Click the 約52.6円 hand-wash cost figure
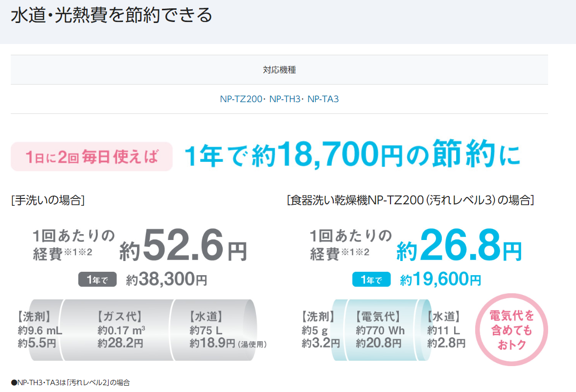 (183, 245)
